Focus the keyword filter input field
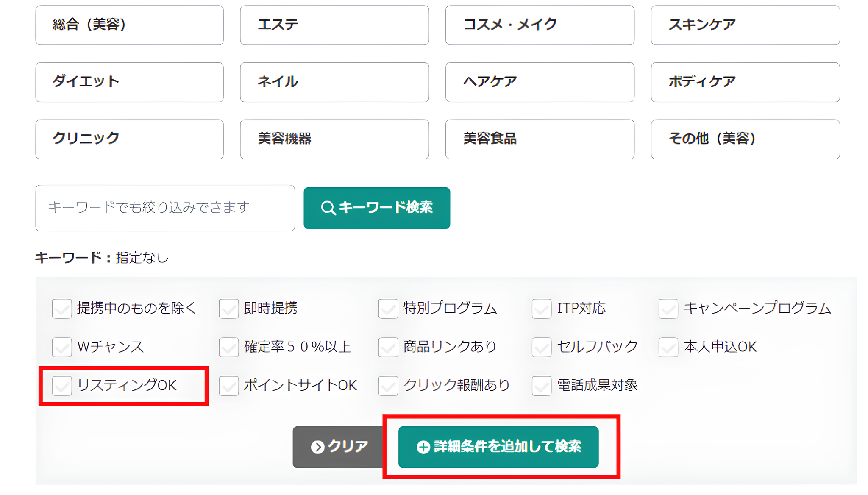The image size is (868, 495). 165,208
